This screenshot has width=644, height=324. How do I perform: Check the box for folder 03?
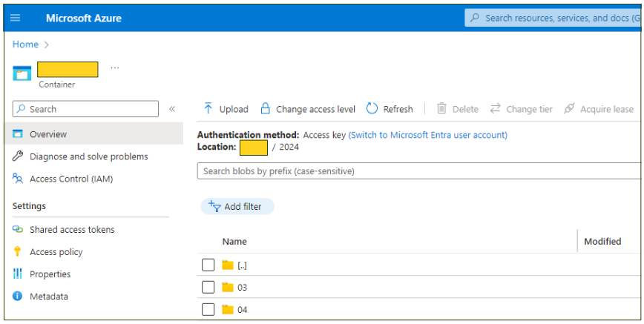pyautogui.click(x=208, y=287)
